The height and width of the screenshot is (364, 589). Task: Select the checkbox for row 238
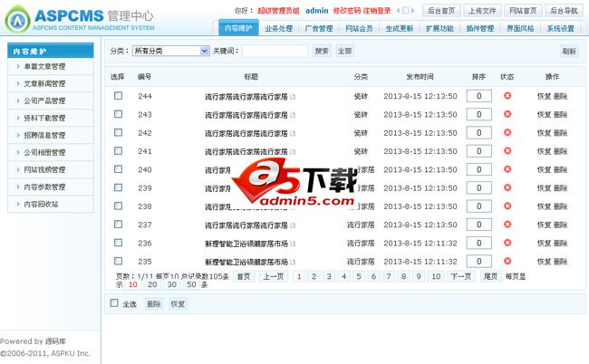point(118,206)
